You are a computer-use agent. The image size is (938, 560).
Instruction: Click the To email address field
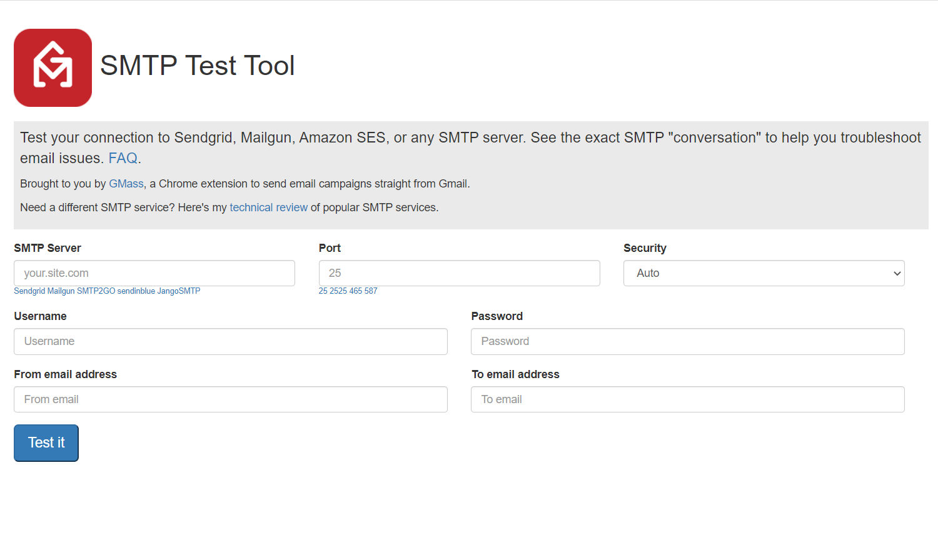tap(687, 399)
